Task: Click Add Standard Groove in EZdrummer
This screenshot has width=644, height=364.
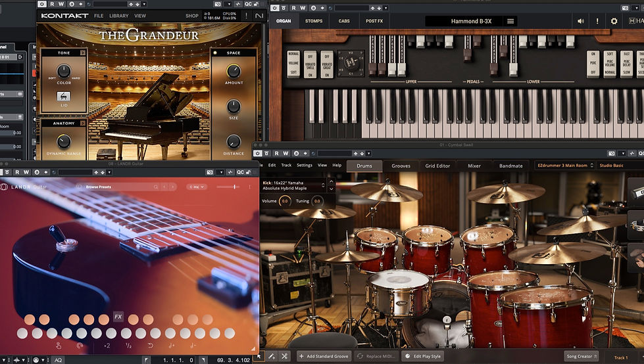Action: click(324, 356)
